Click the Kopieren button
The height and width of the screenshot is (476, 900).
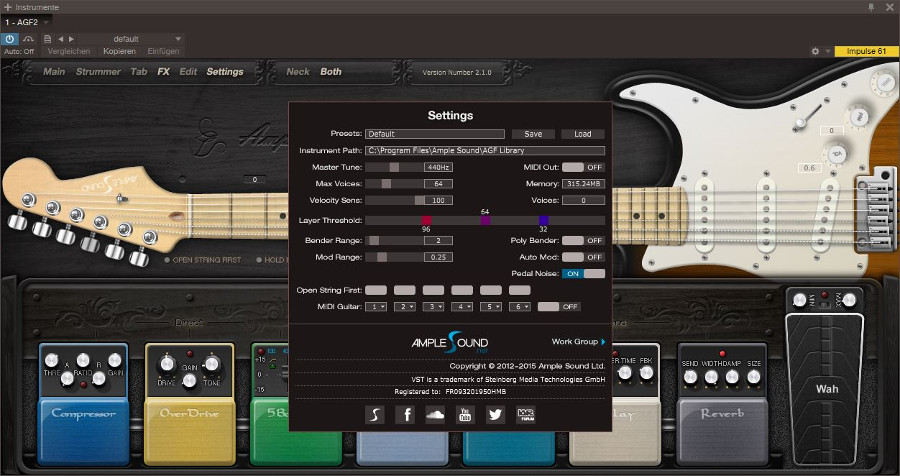(x=119, y=51)
